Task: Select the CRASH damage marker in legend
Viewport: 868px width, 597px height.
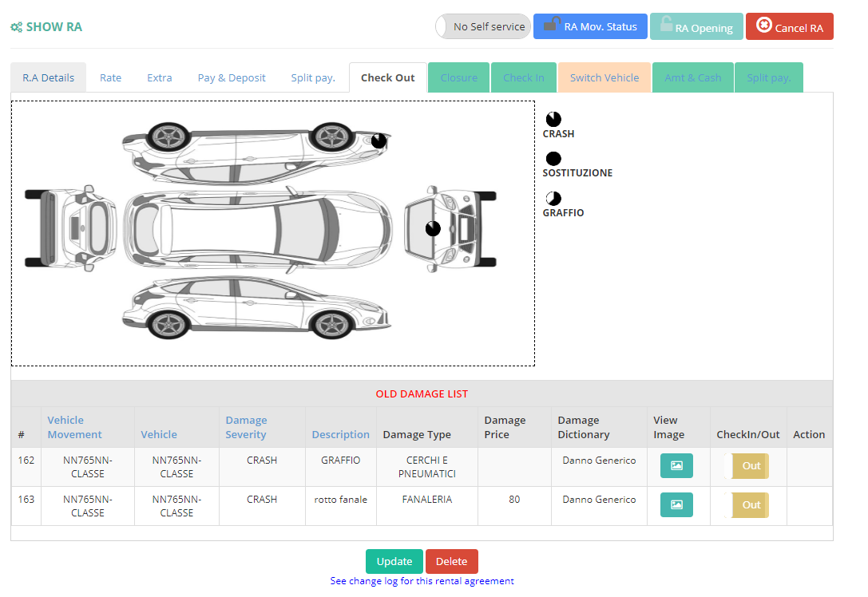Action: click(553, 119)
